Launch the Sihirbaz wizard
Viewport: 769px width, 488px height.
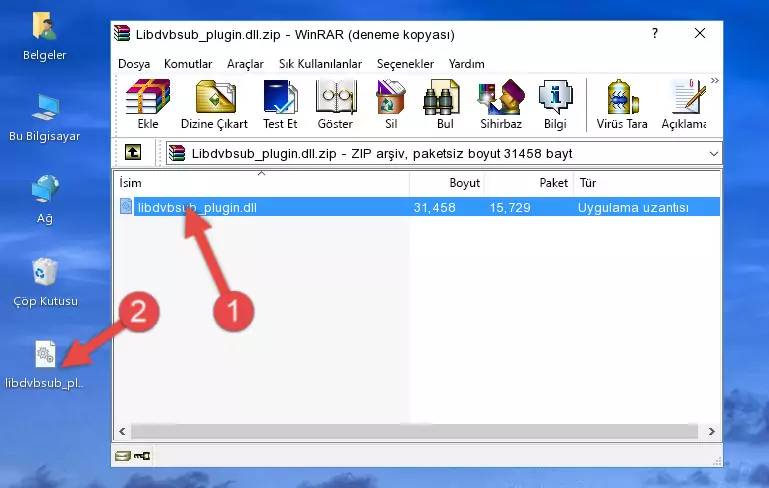tap(501, 104)
